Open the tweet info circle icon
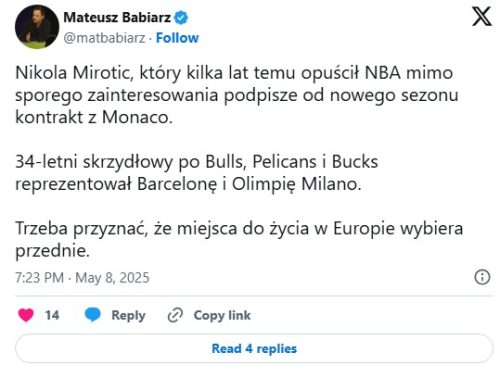The height and width of the screenshot is (365, 500). 482,277
